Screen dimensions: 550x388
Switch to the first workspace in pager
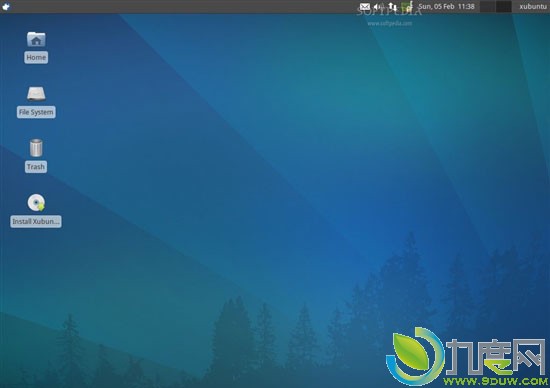(487, 7)
